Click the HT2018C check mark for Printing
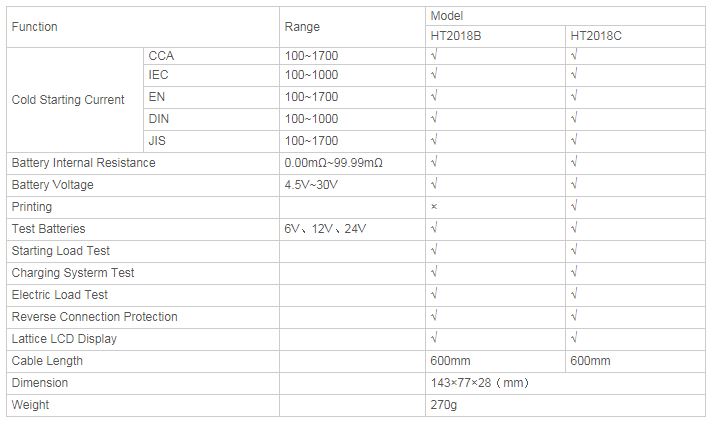Image resolution: width=714 pixels, height=425 pixels. pyautogui.click(x=574, y=207)
